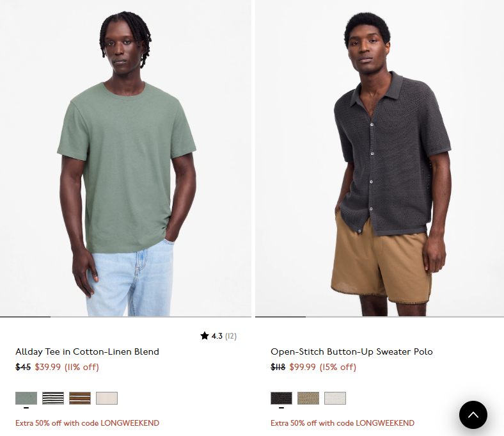Click the green tee product image
Viewport: 504px width, 436px height.
point(125,158)
